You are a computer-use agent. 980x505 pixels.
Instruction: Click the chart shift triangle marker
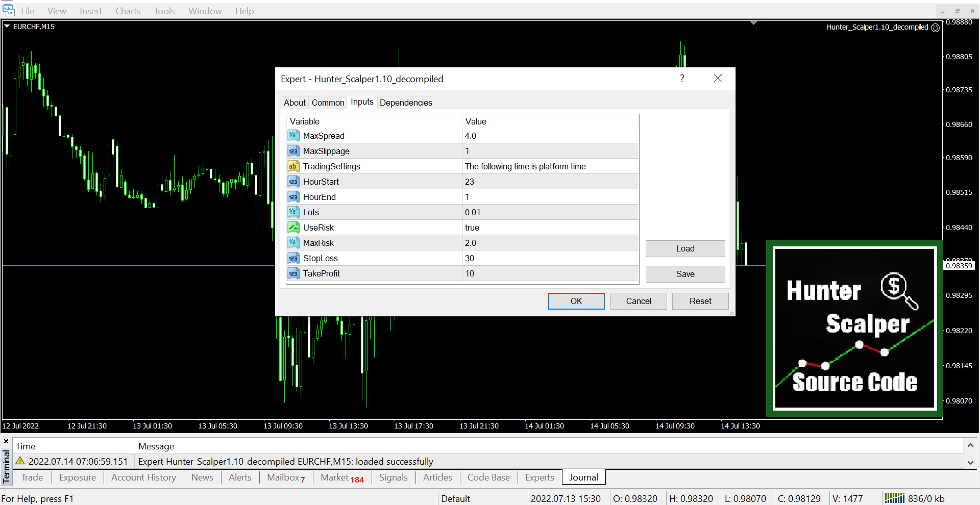pos(753,23)
